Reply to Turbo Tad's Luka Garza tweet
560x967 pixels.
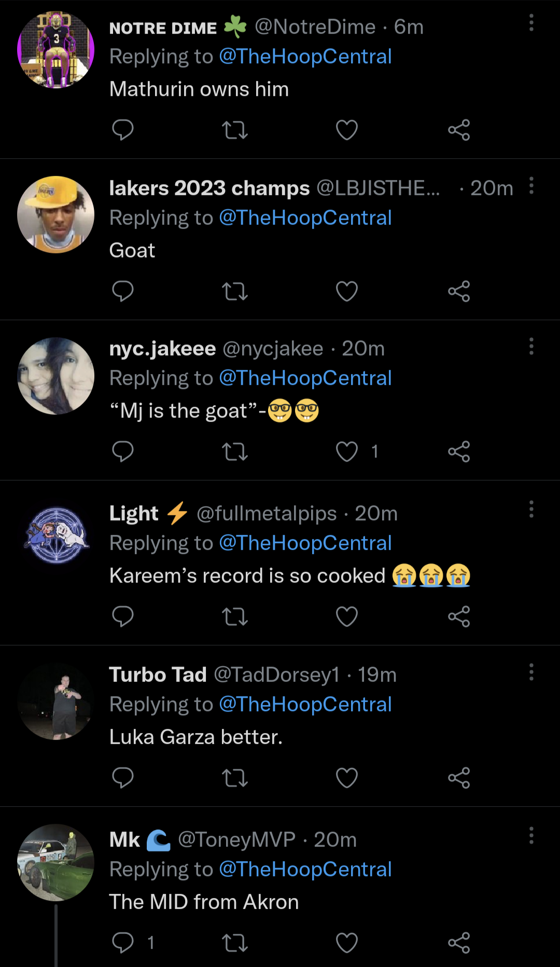[x=123, y=778]
